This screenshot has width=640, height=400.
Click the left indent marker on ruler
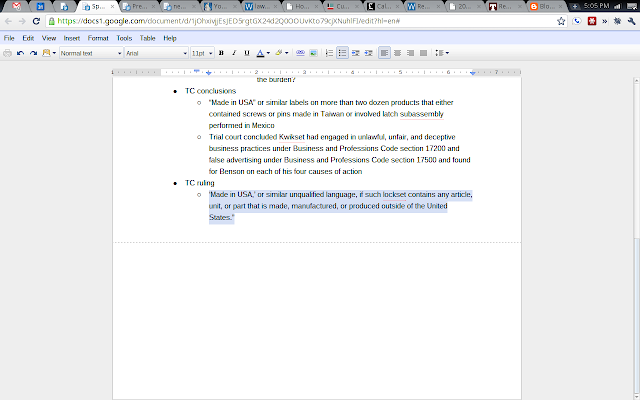click(x=209, y=73)
